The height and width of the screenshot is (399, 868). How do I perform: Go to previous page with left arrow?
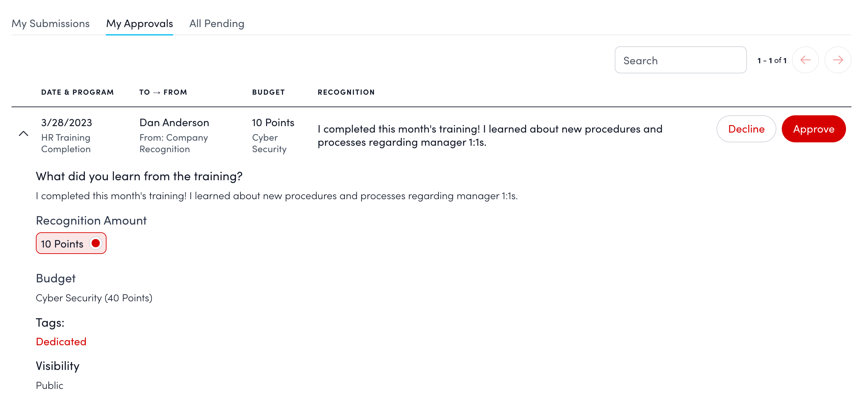click(x=805, y=60)
